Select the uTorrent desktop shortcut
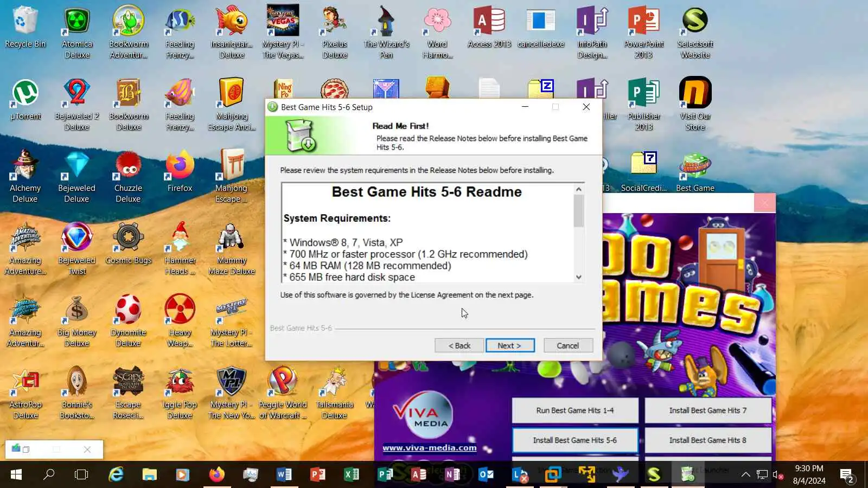 pos(25,100)
